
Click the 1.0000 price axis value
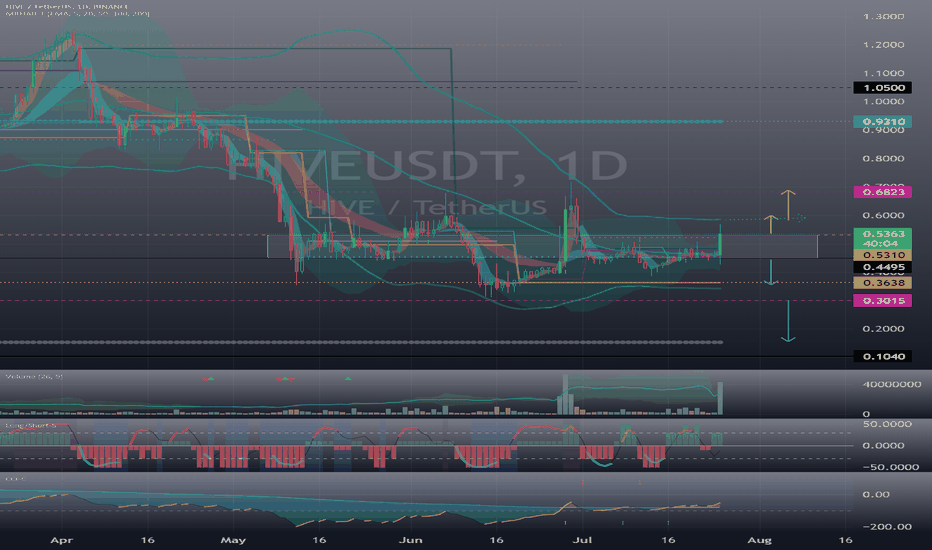tap(883, 101)
